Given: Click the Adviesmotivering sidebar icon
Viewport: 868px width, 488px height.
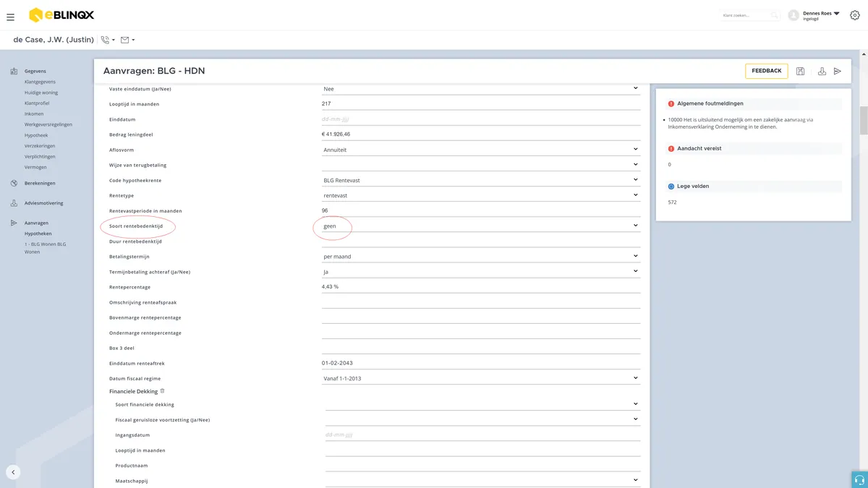Looking at the screenshot, I should (14, 203).
